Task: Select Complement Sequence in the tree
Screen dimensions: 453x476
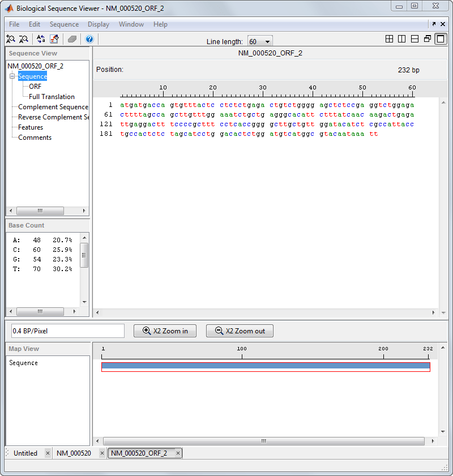Action: coord(53,107)
